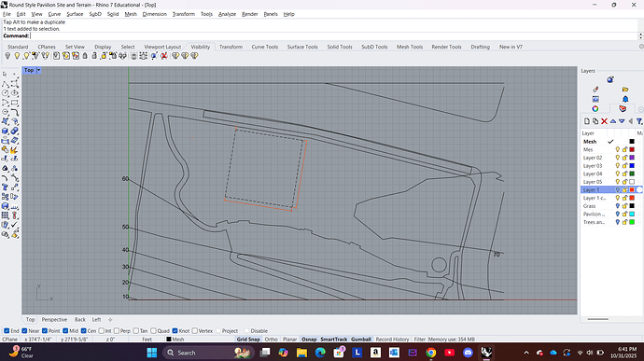The height and width of the screenshot is (361, 644).
Task: Select the Circle tool in left toolbar
Action: coord(6,93)
